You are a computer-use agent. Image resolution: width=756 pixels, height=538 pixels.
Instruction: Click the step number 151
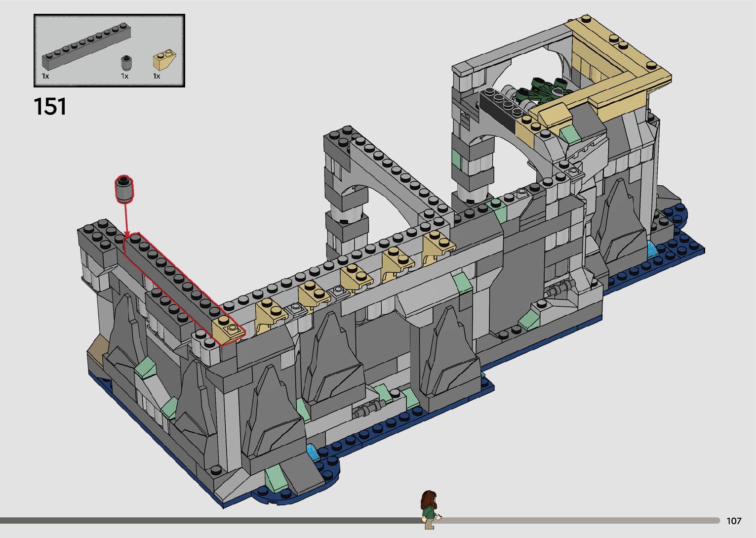pos(50,106)
